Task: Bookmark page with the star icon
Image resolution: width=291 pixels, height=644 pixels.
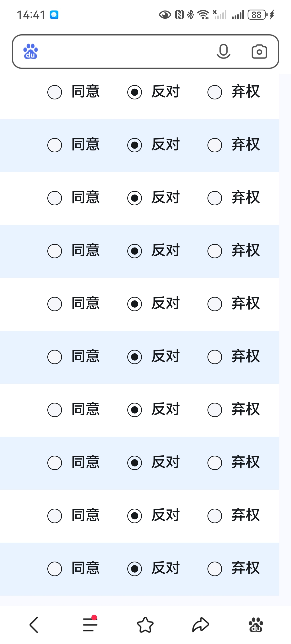Action: (145, 625)
